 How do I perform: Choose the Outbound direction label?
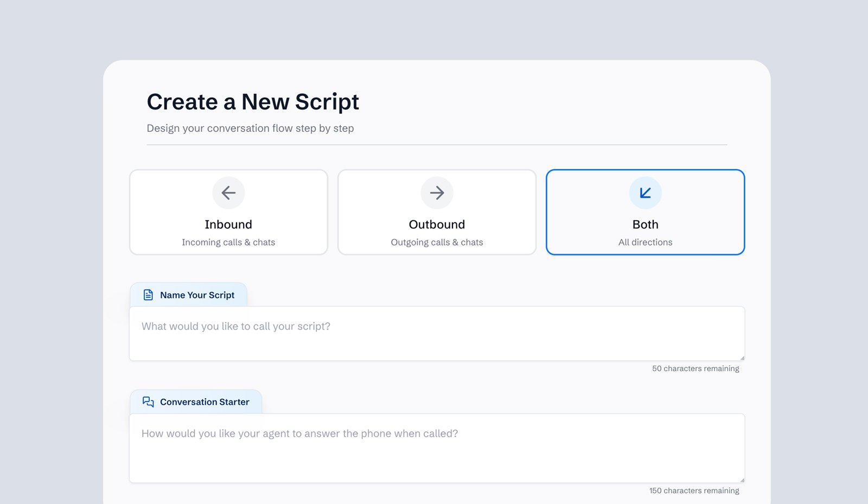tap(437, 225)
